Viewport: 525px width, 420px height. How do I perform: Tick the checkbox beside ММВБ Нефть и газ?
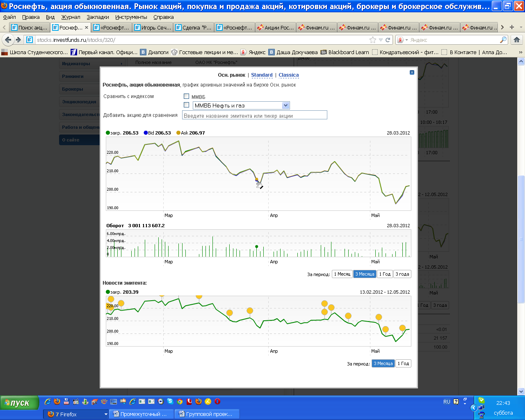click(x=187, y=105)
